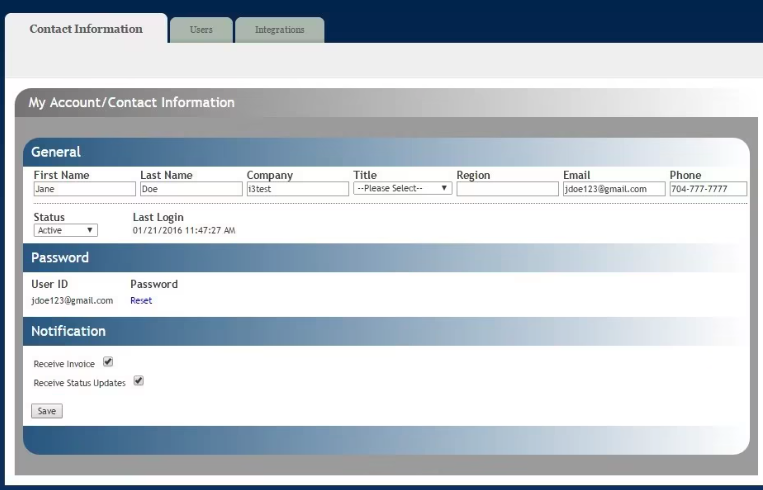This screenshot has width=763, height=490.
Task: Click the Last Login timestamp text
Action: click(184, 230)
